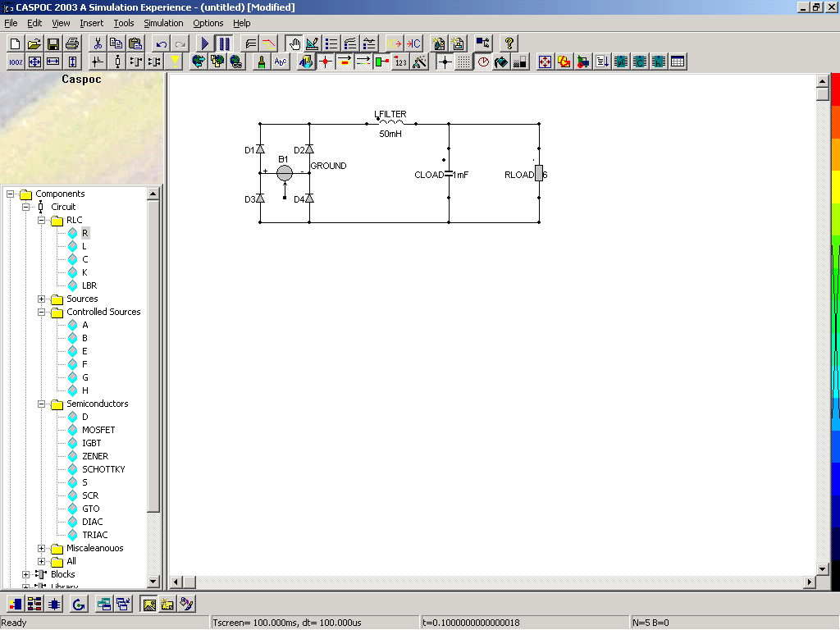
Task: Open the Options menu
Action: pyautogui.click(x=208, y=23)
